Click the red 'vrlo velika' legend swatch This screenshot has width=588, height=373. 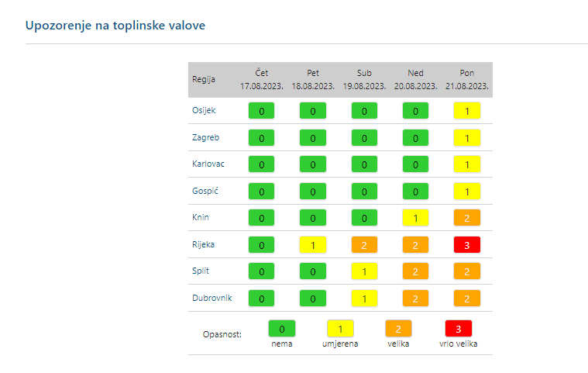click(458, 329)
